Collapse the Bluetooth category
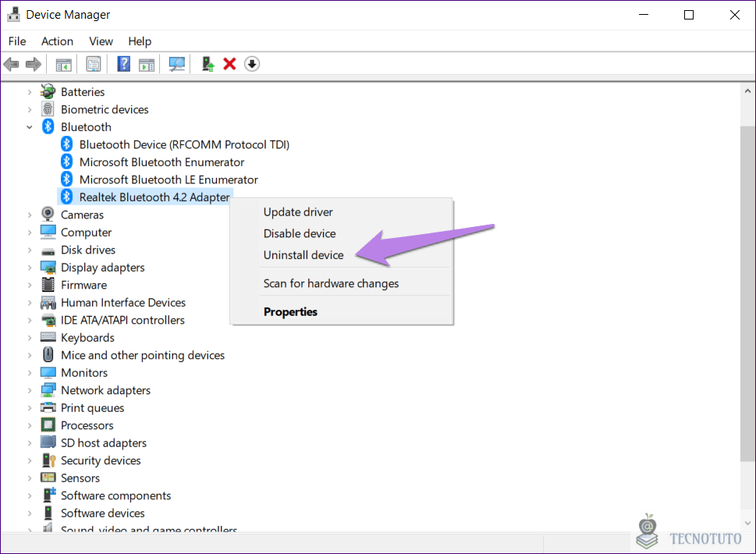Viewport: 756px width, 554px height. pyautogui.click(x=30, y=127)
